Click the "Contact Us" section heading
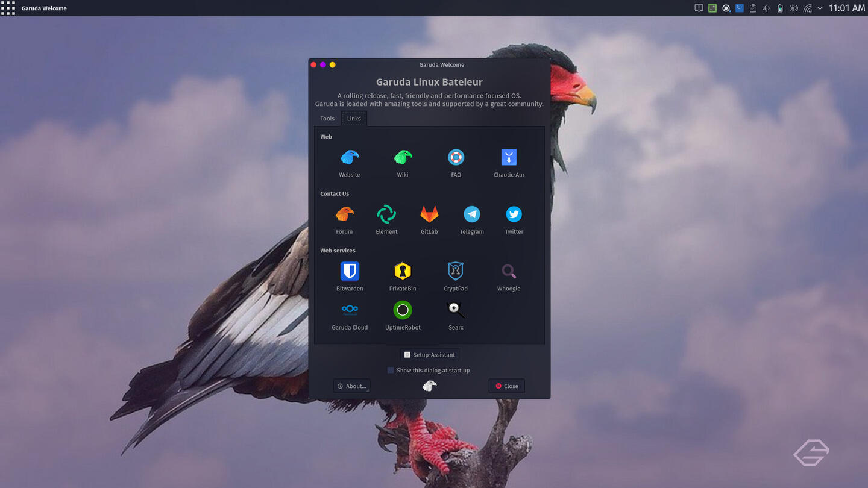 (x=335, y=194)
